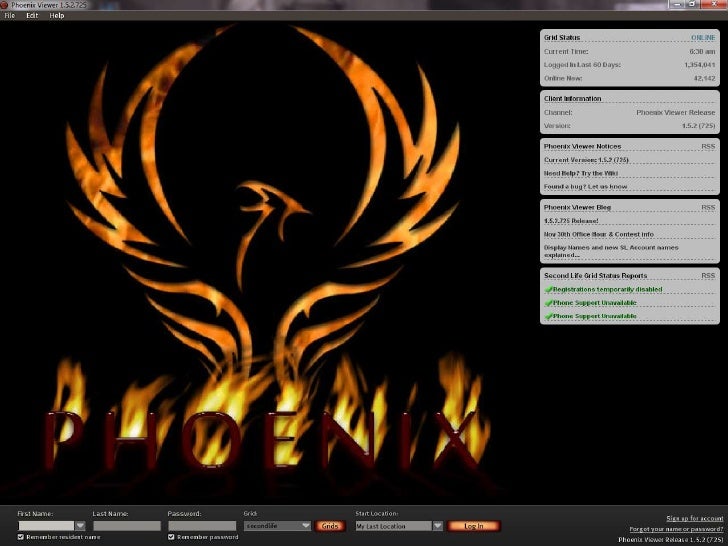Click the Online Now value 42,142
The image size is (728, 546).
pos(704,78)
